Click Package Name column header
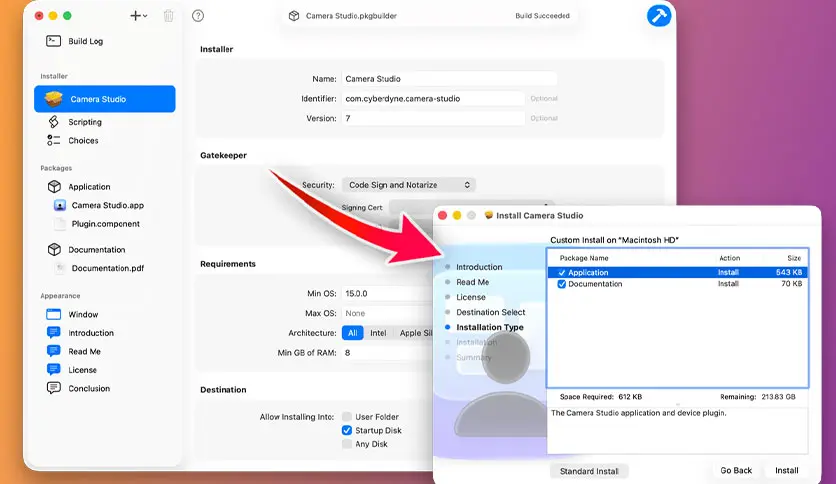 coord(584,258)
